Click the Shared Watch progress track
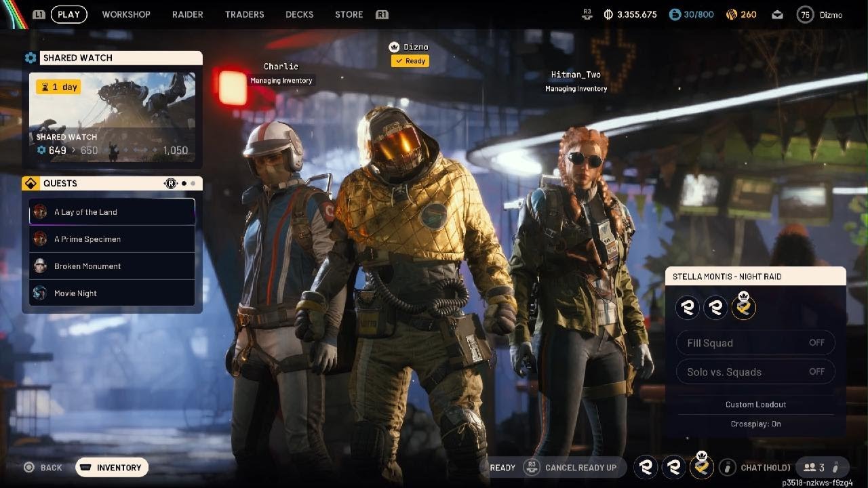The width and height of the screenshot is (868, 488). pyautogui.click(x=130, y=150)
